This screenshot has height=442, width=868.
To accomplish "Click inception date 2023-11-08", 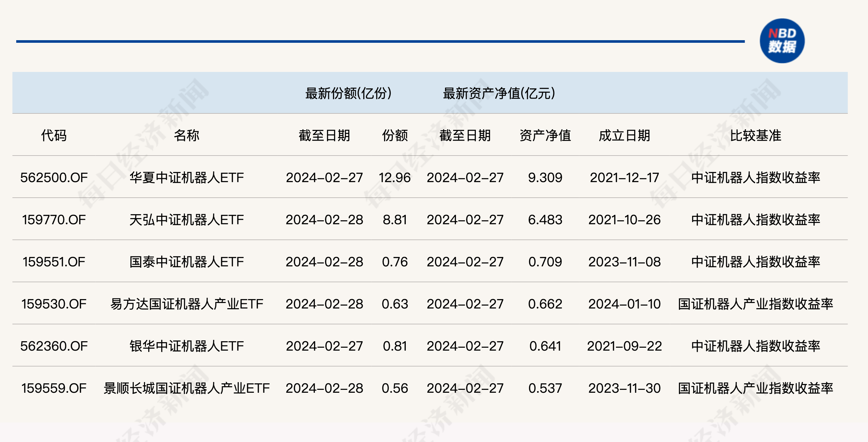I will (624, 262).
